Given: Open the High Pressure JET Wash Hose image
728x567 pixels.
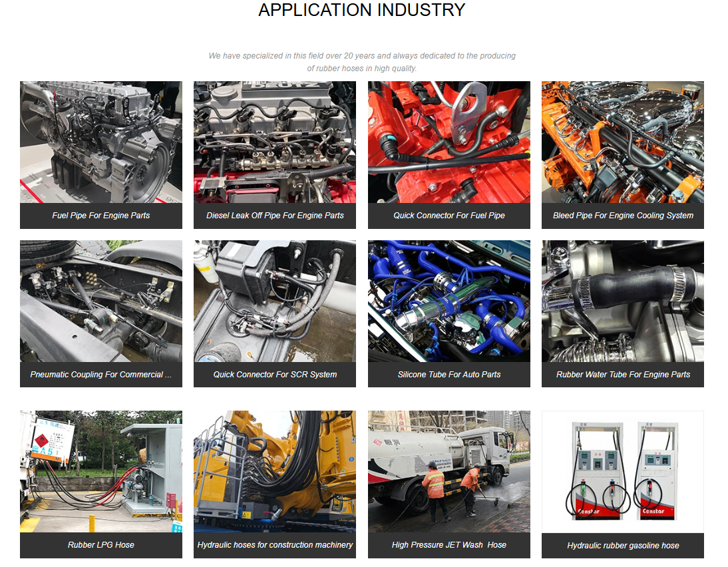Looking at the screenshot, I should 449,471.
